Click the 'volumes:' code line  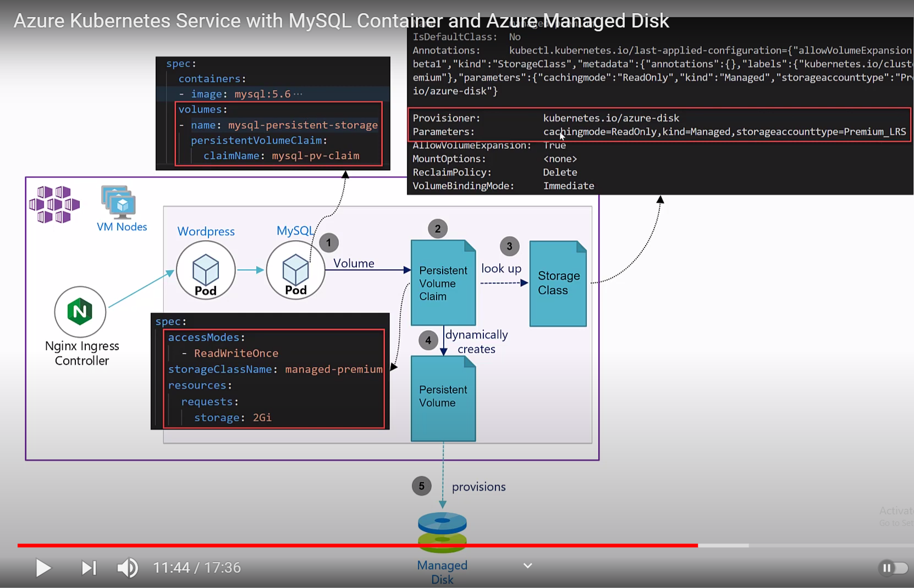203,109
